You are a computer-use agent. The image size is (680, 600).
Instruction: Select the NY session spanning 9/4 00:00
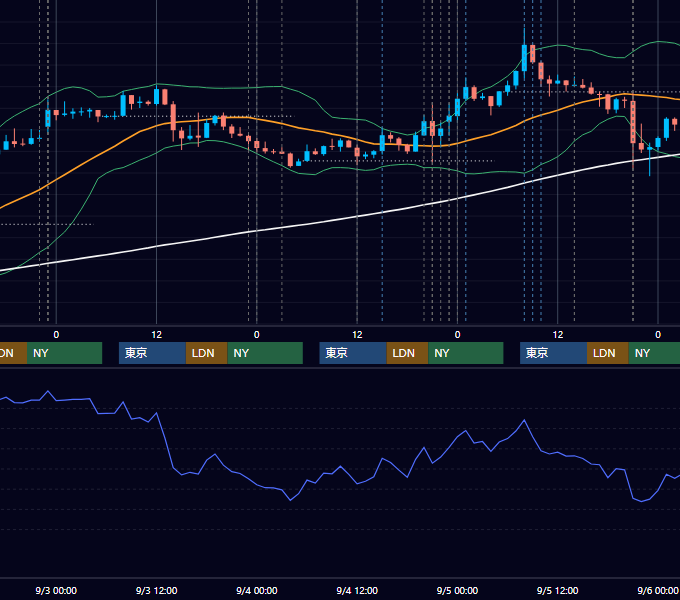(x=265, y=353)
